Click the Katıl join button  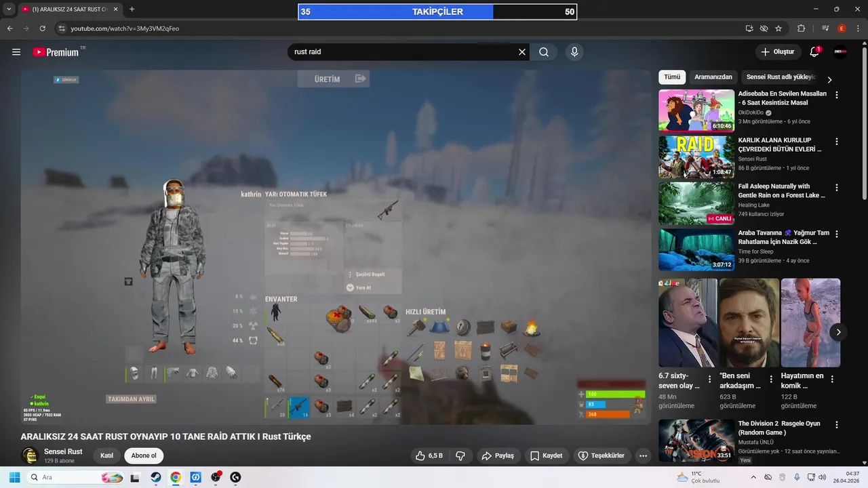click(x=106, y=455)
